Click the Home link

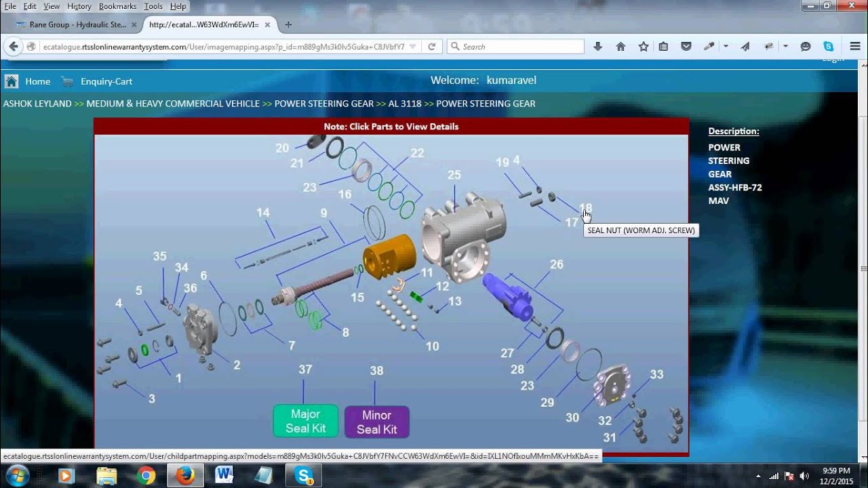pyautogui.click(x=38, y=81)
